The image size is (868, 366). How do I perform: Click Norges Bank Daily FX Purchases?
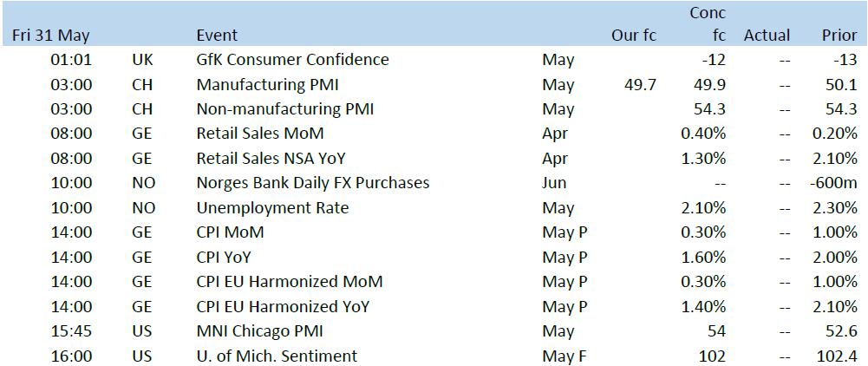pyautogui.click(x=313, y=183)
